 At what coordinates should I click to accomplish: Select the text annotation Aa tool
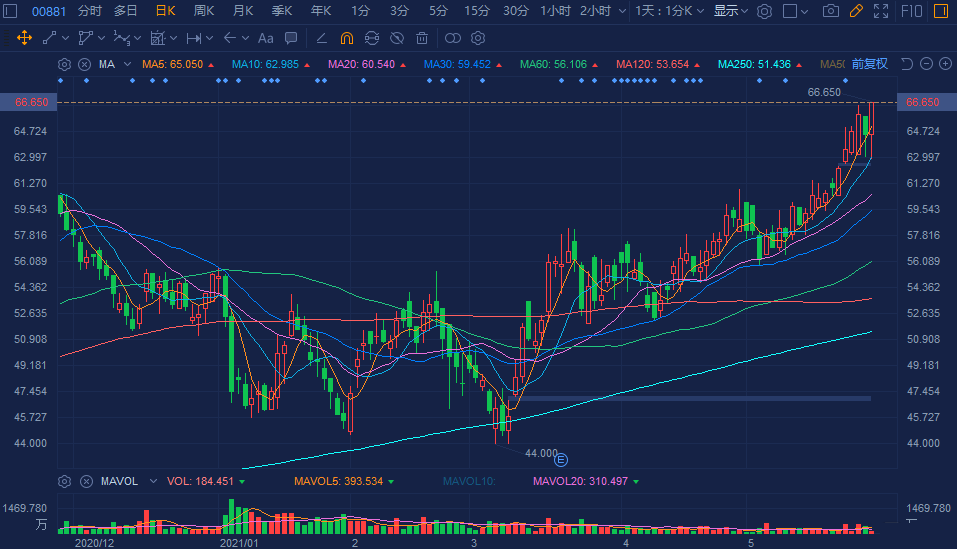coord(265,38)
